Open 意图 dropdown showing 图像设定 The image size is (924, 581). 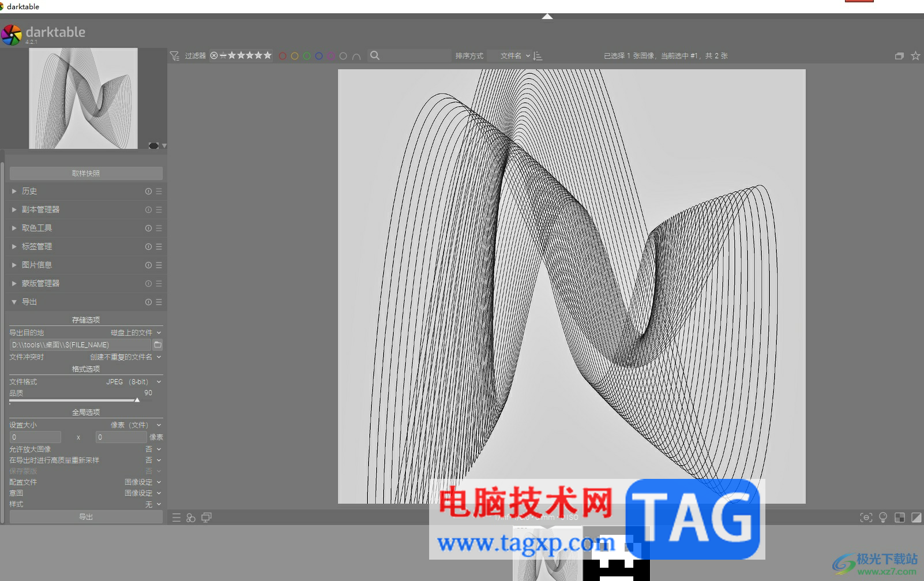(86, 493)
